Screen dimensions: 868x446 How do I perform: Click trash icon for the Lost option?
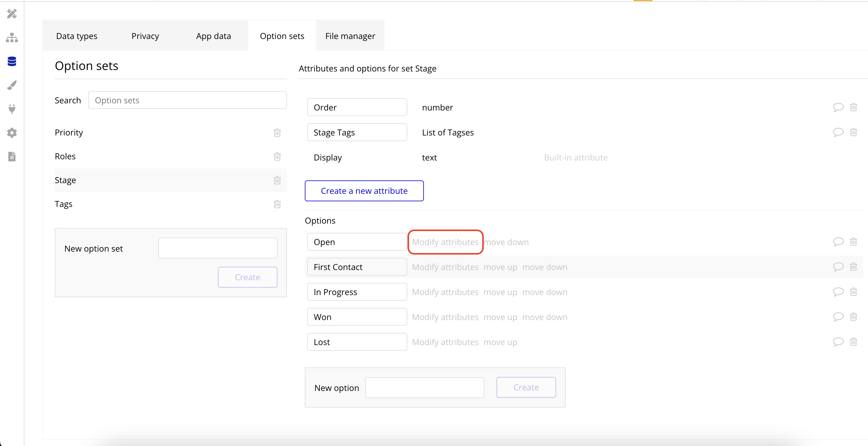point(853,342)
